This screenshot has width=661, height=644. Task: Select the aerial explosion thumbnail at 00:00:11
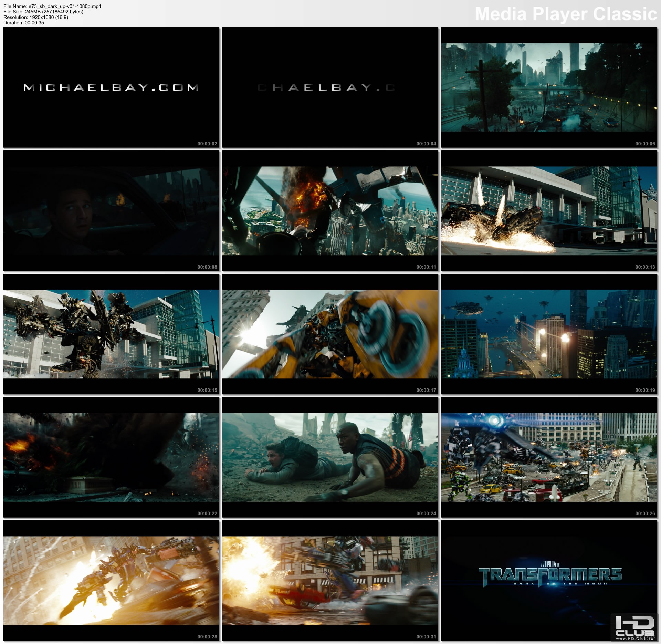(x=330, y=211)
